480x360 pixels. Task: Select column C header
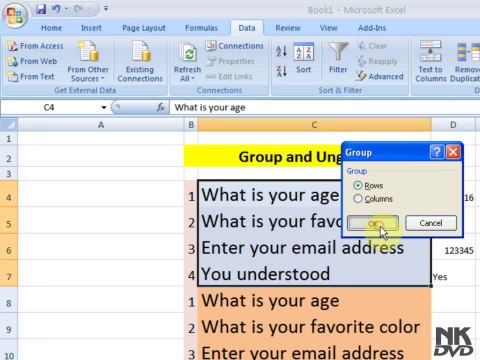(x=314, y=125)
